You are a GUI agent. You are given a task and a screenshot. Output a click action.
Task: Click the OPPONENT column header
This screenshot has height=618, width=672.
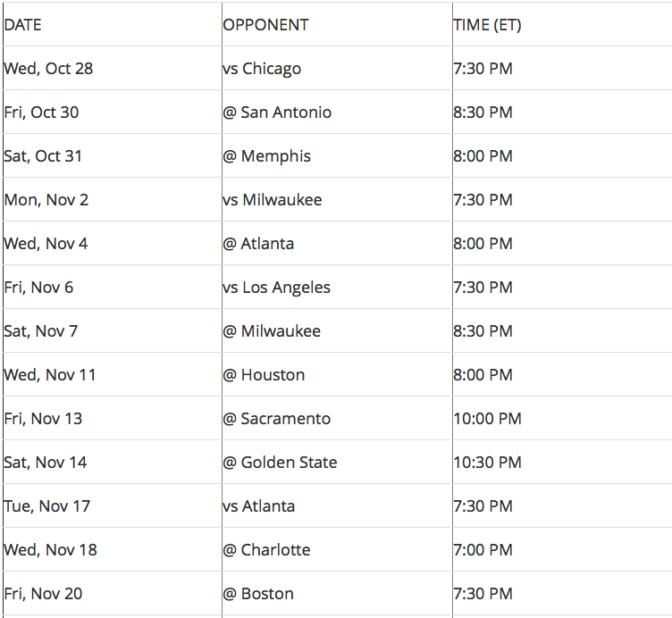coord(265,25)
